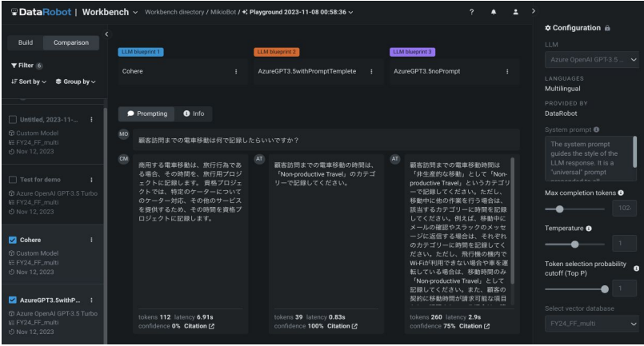644x346 pixels.
Task: Uncheck the Cohere blueprint checkbox
Action: (x=13, y=240)
